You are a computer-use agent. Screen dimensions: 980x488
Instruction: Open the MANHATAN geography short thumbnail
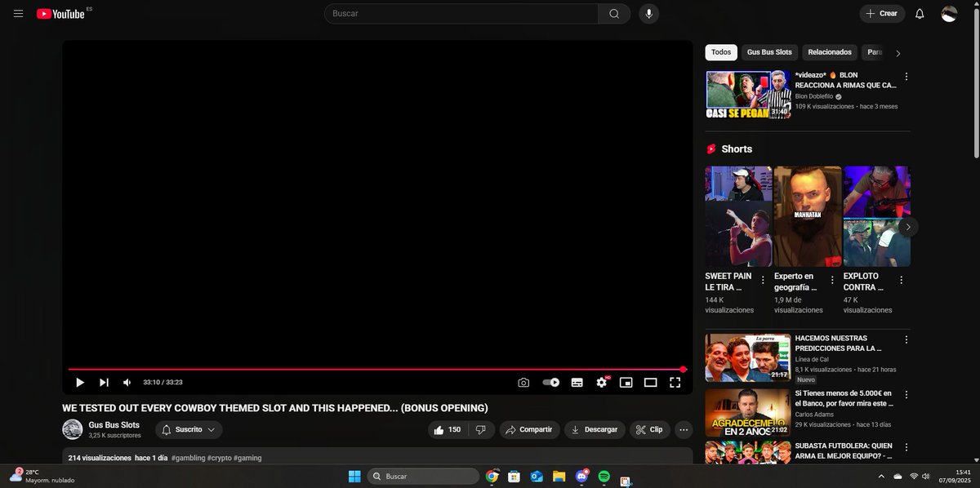[808, 216]
